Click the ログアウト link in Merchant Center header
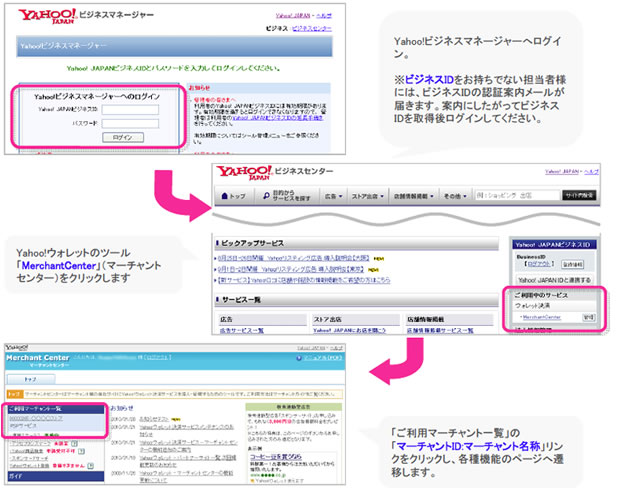 [157, 357]
